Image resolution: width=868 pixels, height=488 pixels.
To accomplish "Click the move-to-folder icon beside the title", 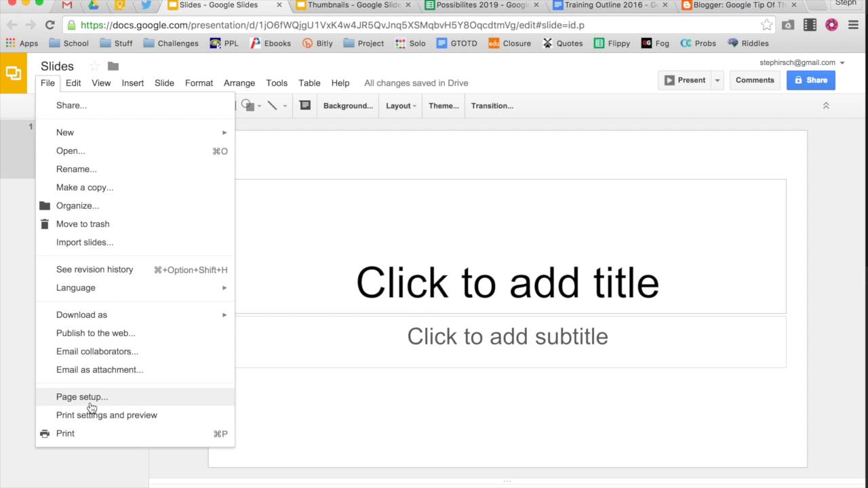I will point(113,66).
